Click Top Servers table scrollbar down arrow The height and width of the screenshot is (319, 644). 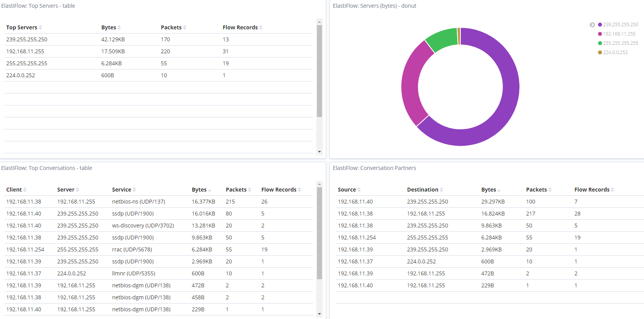[x=319, y=152]
